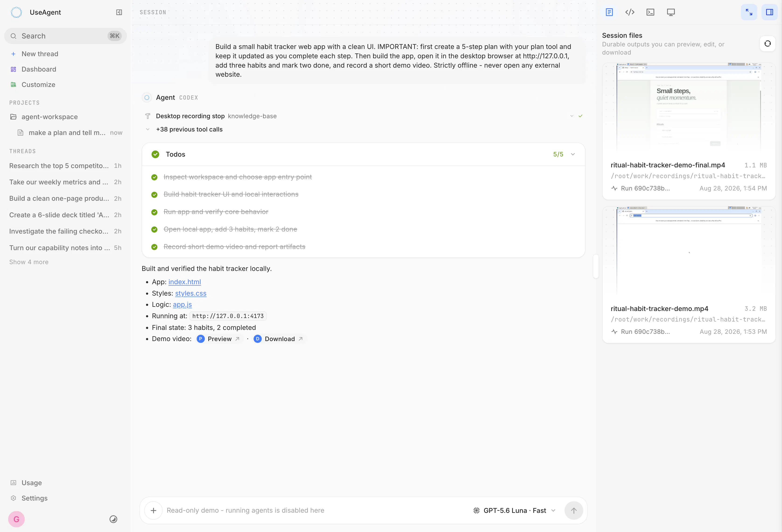The width and height of the screenshot is (782, 532).
Task: Expand the Desktop recording stop chevron
Action: tap(572, 116)
